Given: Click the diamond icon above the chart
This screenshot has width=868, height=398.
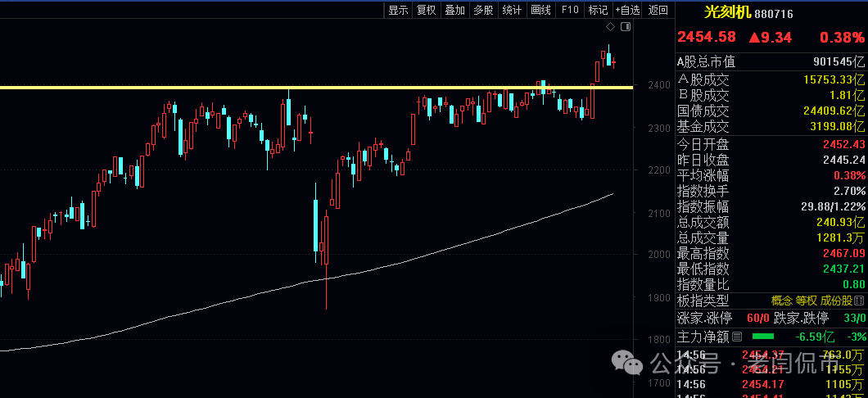Looking at the screenshot, I should click(x=610, y=27).
